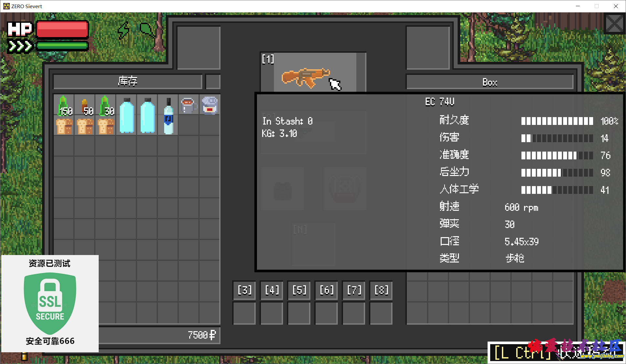Select quick slot [3]
The image size is (626, 364).
pyautogui.click(x=244, y=290)
